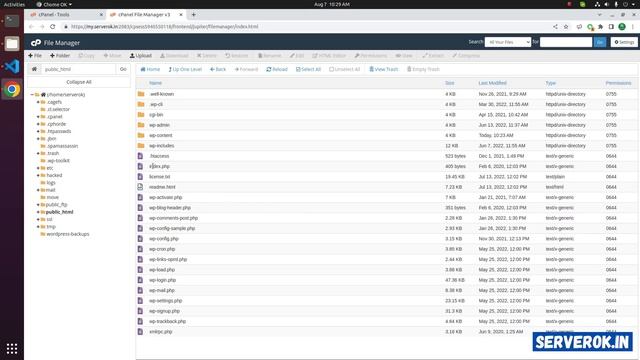Click the blue search Go button
This screenshot has height=360, width=640.
(x=600, y=42)
